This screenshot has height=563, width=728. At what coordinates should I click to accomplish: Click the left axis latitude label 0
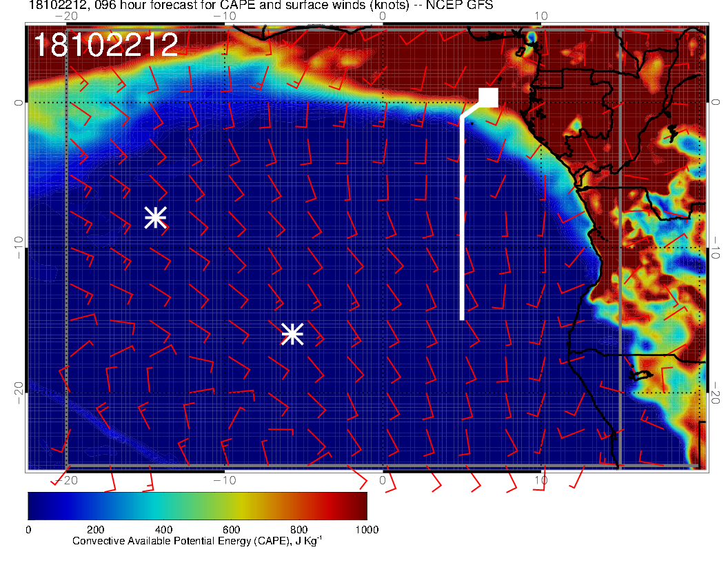click(x=18, y=102)
